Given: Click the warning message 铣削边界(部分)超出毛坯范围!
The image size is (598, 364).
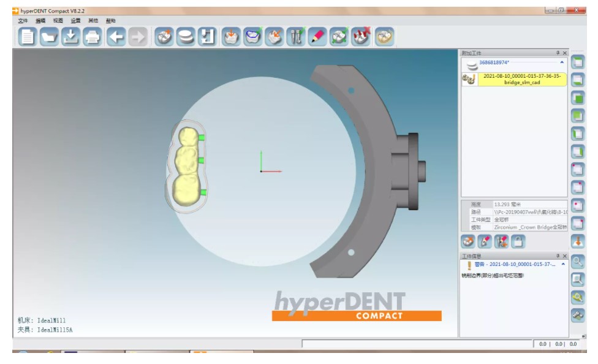Looking at the screenshot, I should point(493,276).
